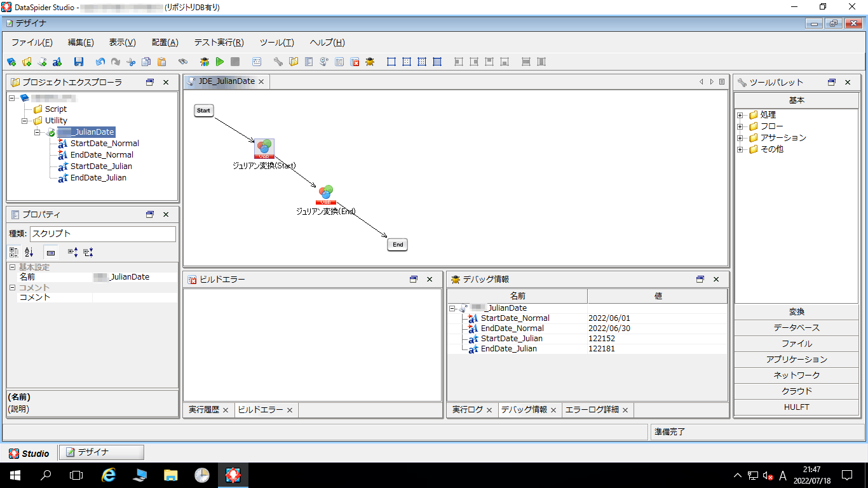Image resolution: width=868 pixels, height=488 pixels.
Task: Click collapse all icon in Properties toolbar
Action: [88, 252]
